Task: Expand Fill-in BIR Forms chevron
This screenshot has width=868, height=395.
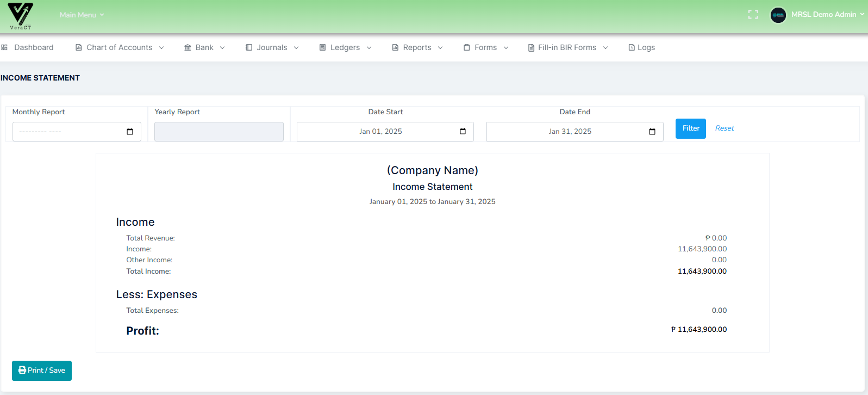Action: (x=605, y=48)
